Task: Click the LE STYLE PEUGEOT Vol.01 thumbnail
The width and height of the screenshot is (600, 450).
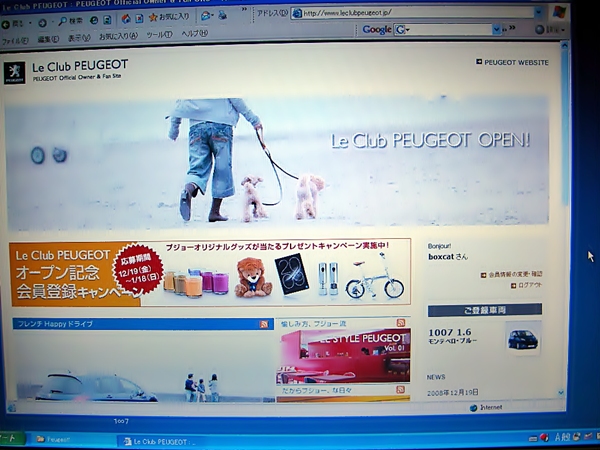Action: click(x=343, y=355)
